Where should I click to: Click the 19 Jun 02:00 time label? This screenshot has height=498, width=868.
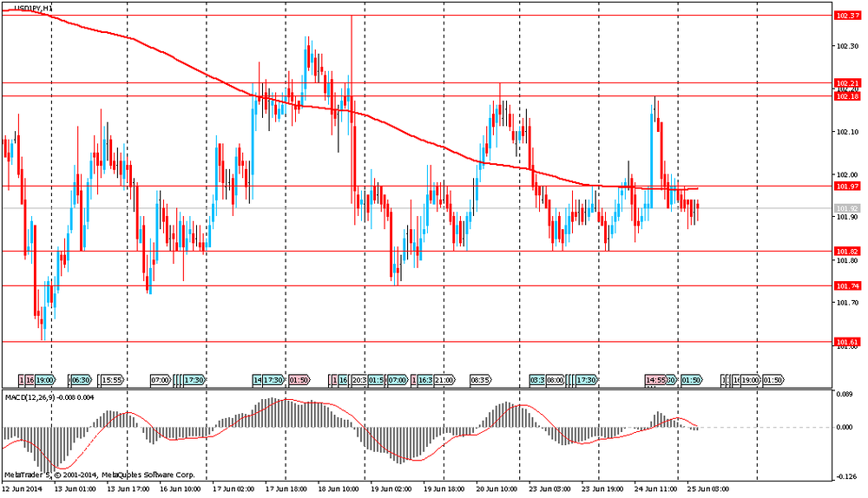[x=391, y=489]
